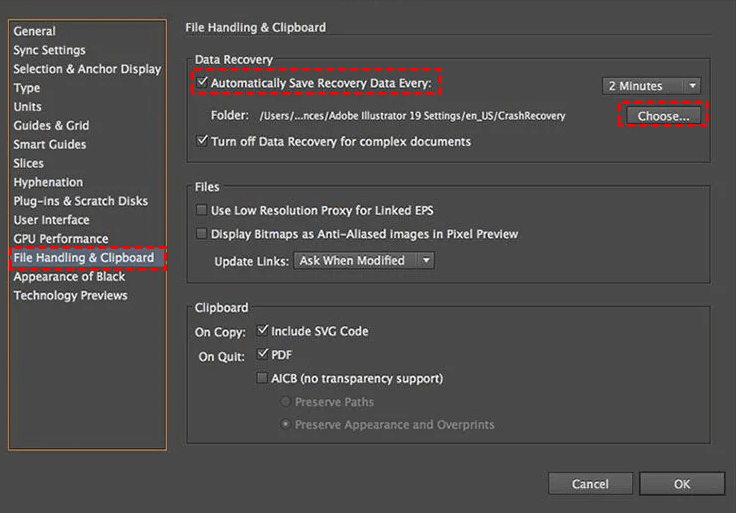Enable AICB no transparency support checkbox
The image size is (736, 513).
pos(263,379)
